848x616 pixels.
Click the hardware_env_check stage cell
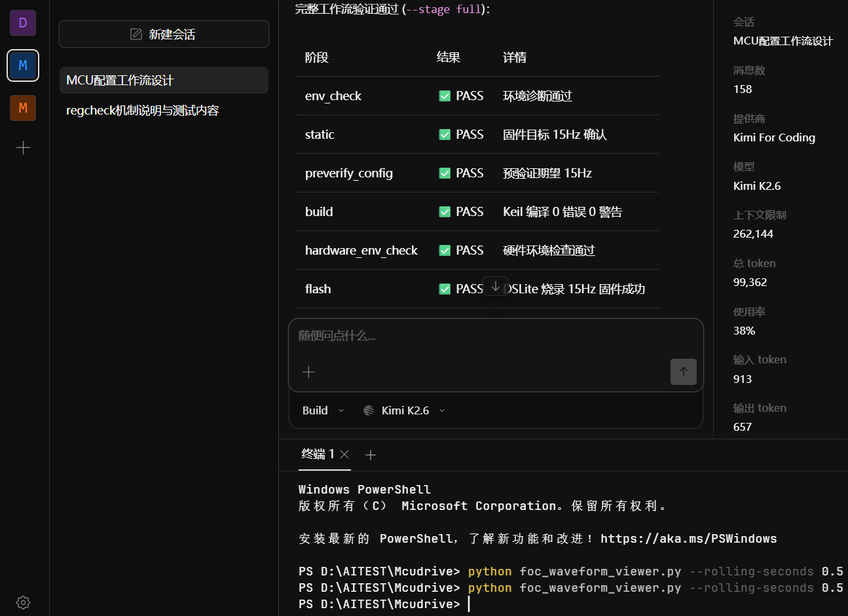(x=361, y=251)
